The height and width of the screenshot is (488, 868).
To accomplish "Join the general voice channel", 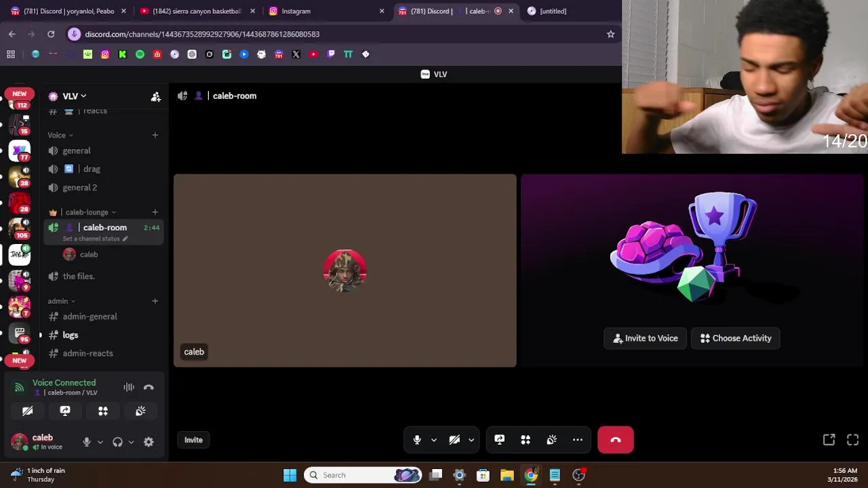I will click(104, 150).
